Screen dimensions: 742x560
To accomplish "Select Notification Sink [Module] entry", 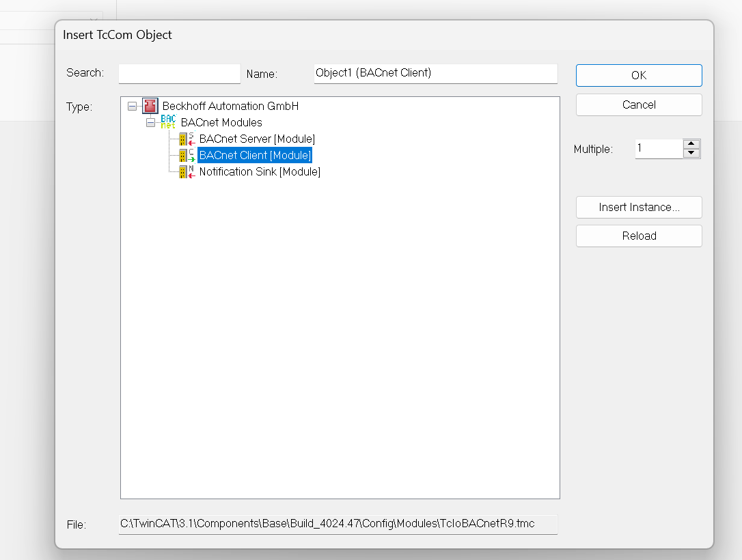I will [x=260, y=171].
